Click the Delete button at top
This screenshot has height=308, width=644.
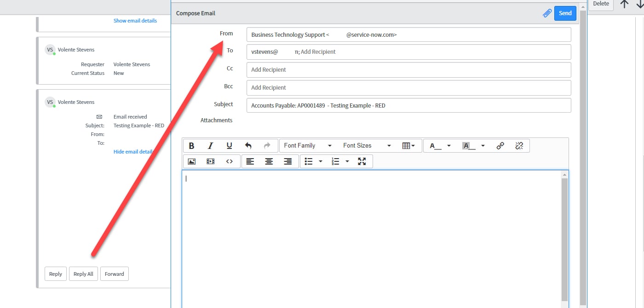(601, 4)
